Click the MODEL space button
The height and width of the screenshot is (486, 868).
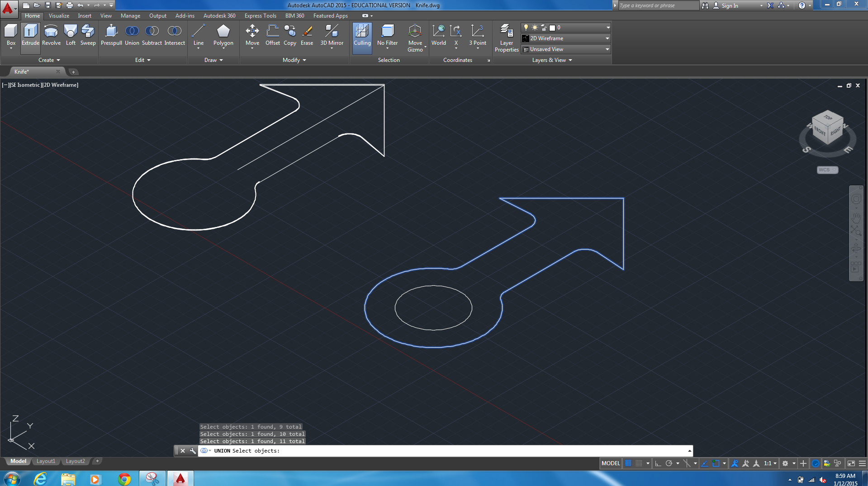pyautogui.click(x=611, y=463)
